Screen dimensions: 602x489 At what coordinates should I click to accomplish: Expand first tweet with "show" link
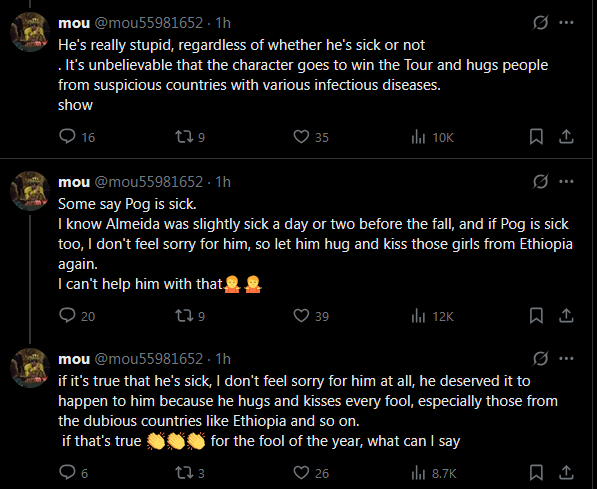tap(75, 104)
